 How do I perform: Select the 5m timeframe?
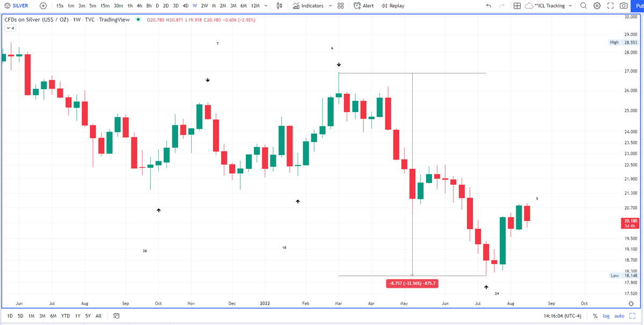click(93, 5)
